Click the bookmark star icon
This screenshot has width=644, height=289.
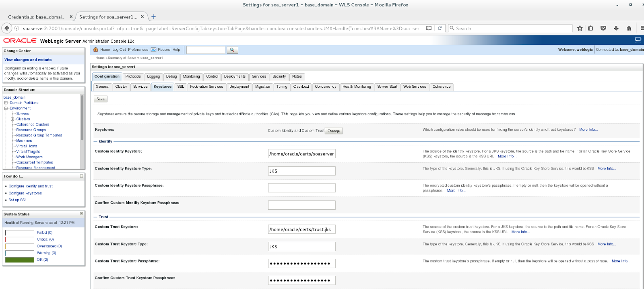[580, 28]
